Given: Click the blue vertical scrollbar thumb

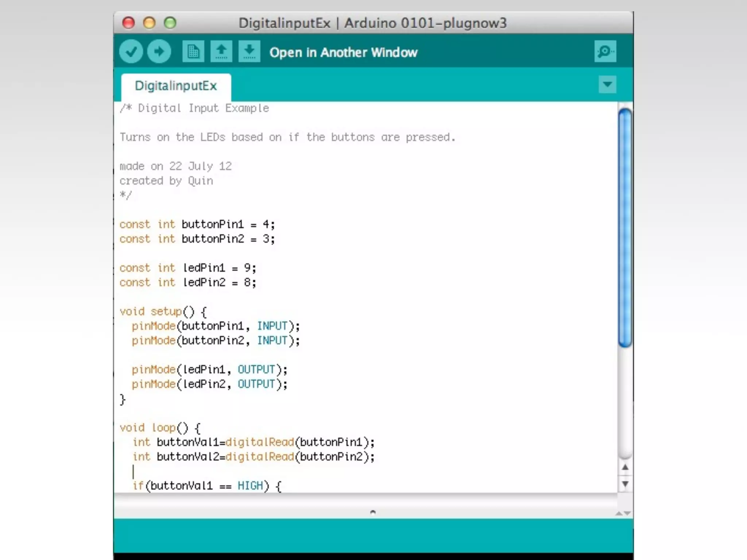Looking at the screenshot, I should pos(625,228).
